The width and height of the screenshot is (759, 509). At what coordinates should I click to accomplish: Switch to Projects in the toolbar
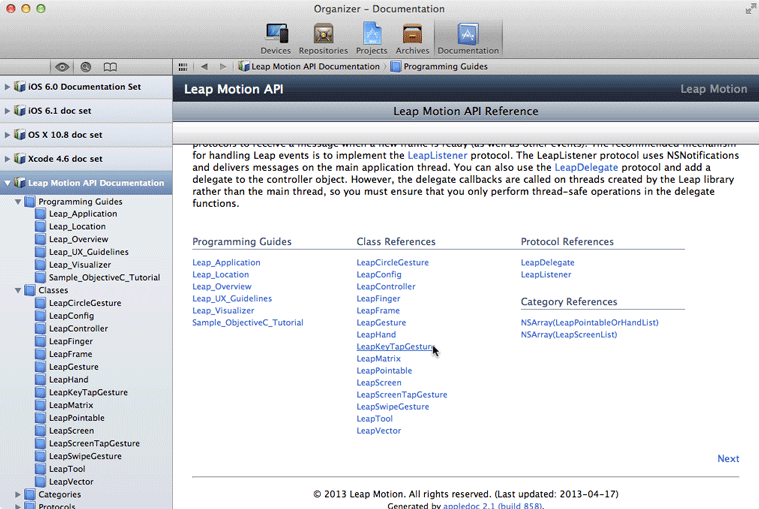pos(371,38)
